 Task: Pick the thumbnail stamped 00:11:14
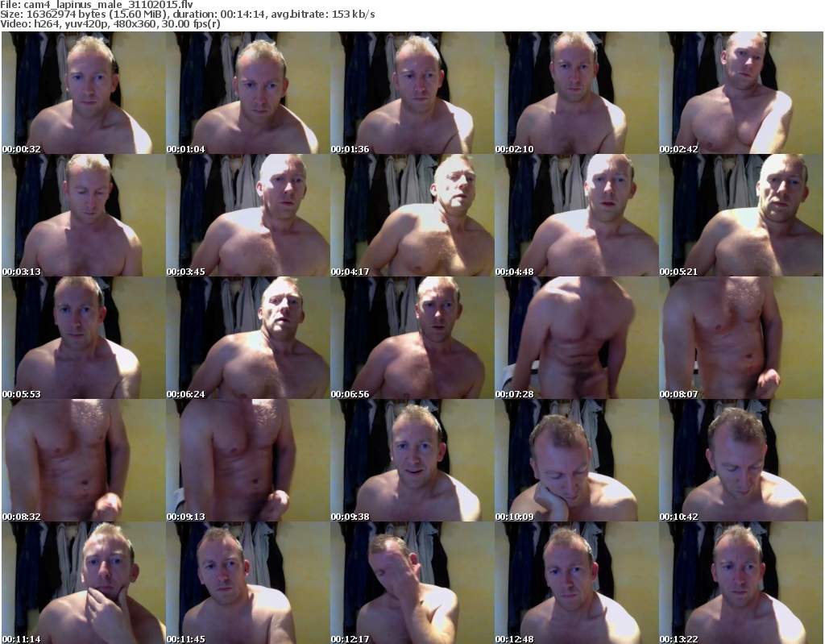point(84,583)
